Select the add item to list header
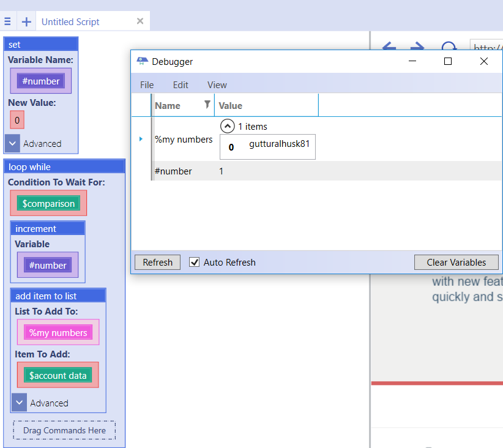This screenshot has height=448, width=503. pos(58,296)
